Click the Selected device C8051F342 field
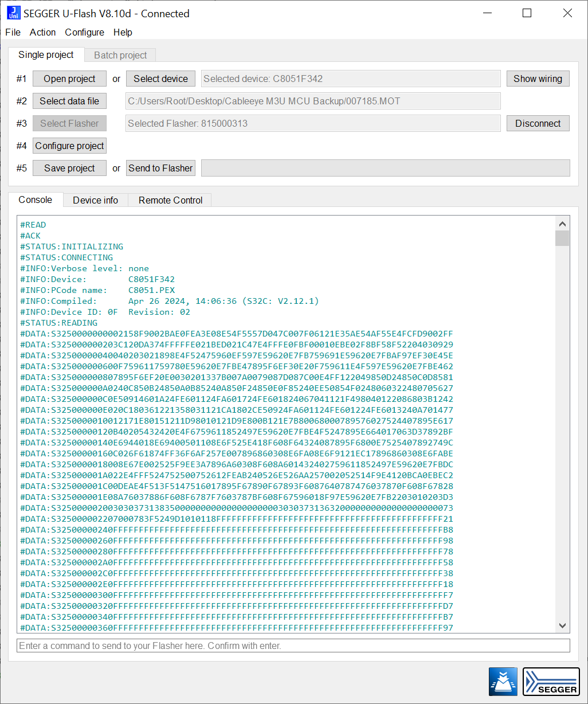The height and width of the screenshot is (704, 588). click(x=351, y=79)
